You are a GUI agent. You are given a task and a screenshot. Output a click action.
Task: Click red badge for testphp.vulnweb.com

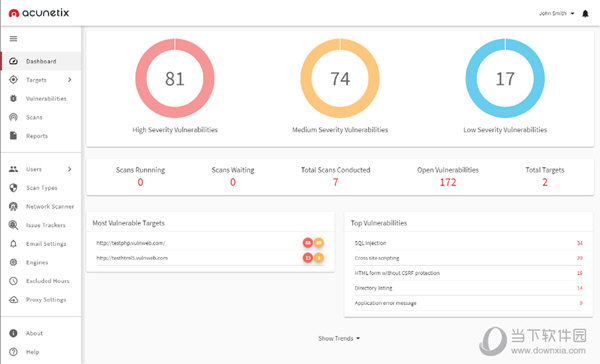point(308,243)
